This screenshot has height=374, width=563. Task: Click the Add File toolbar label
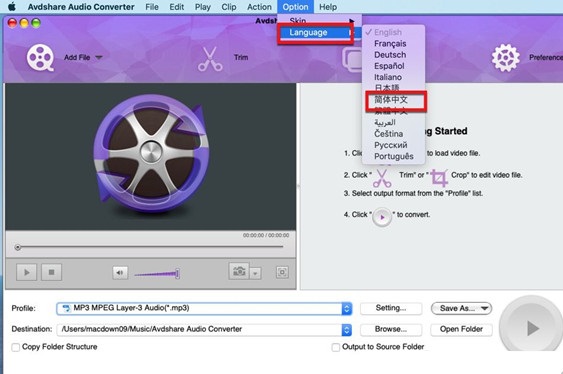[x=77, y=57]
